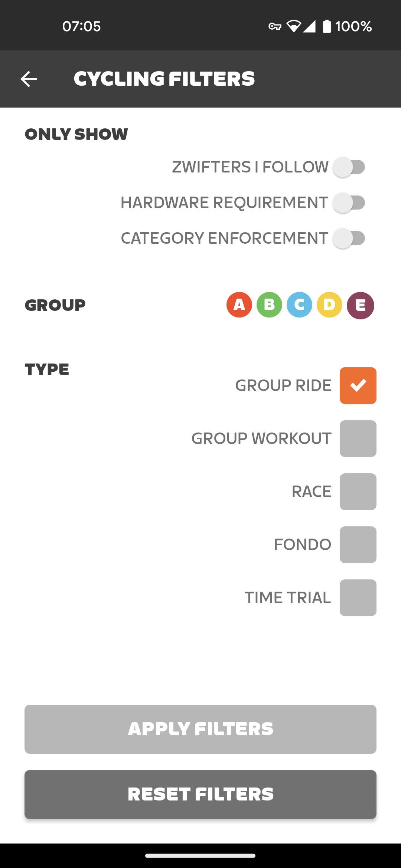The image size is (401, 868).
Task: Tap the VPN key status icon
Action: point(275,26)
